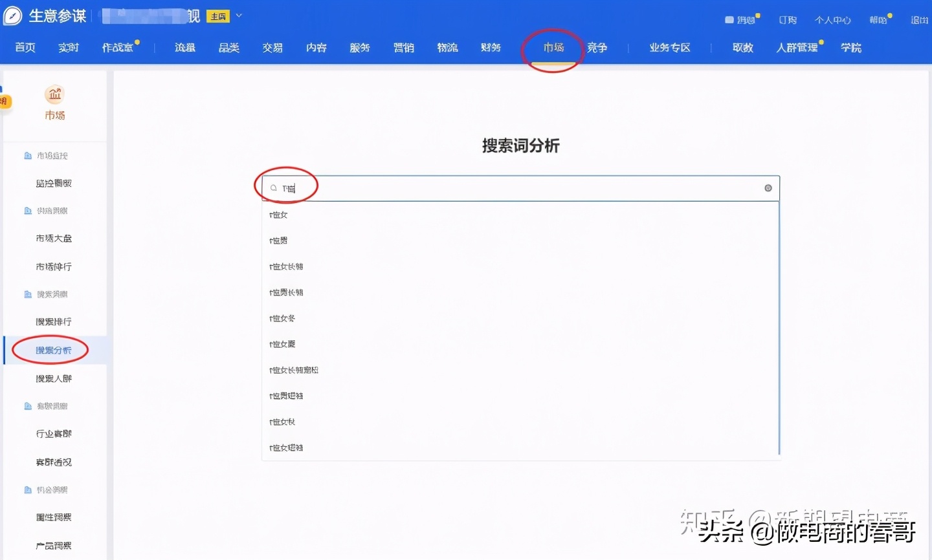This screenshot has width=932, height=560.
Task: Switch to the 竞争 tab in the top navigation
Action: click(x=597, y=47)
